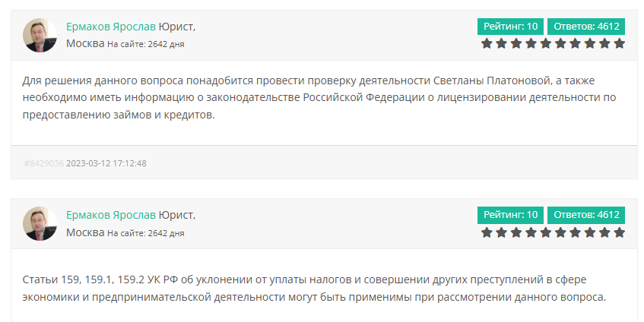This screenshot has height=322, width=644.
Task: Click the timestamp 2023-03-12 17:12:48
Action: pyautogui.click(x=106, y=163)
